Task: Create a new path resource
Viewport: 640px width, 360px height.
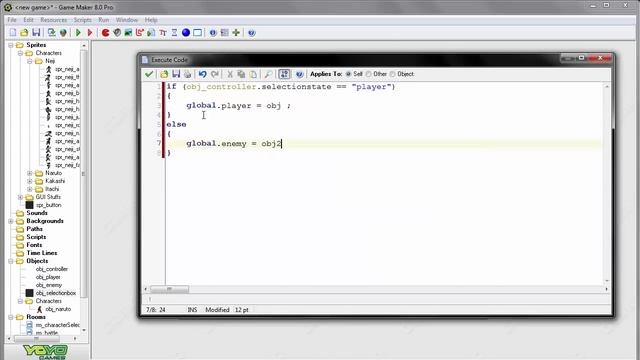Action: [140, 33]
